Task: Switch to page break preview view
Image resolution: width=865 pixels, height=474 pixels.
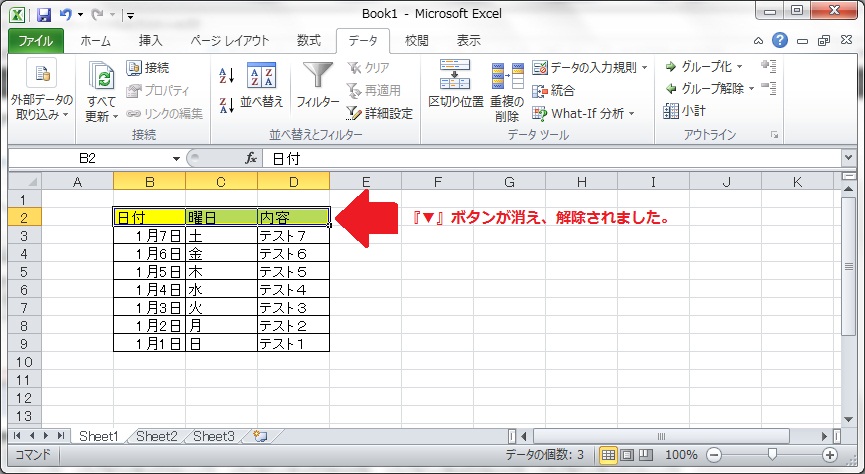Action: pos(646,455)
